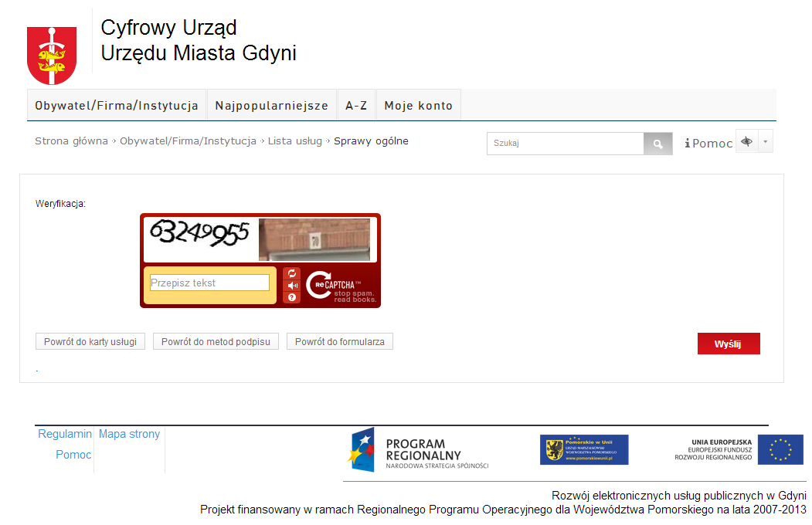Viewport: 812px width, 525px height.
Task: Open the Obywatel/Firma/Instytucja menu
Action: (117, 106)
